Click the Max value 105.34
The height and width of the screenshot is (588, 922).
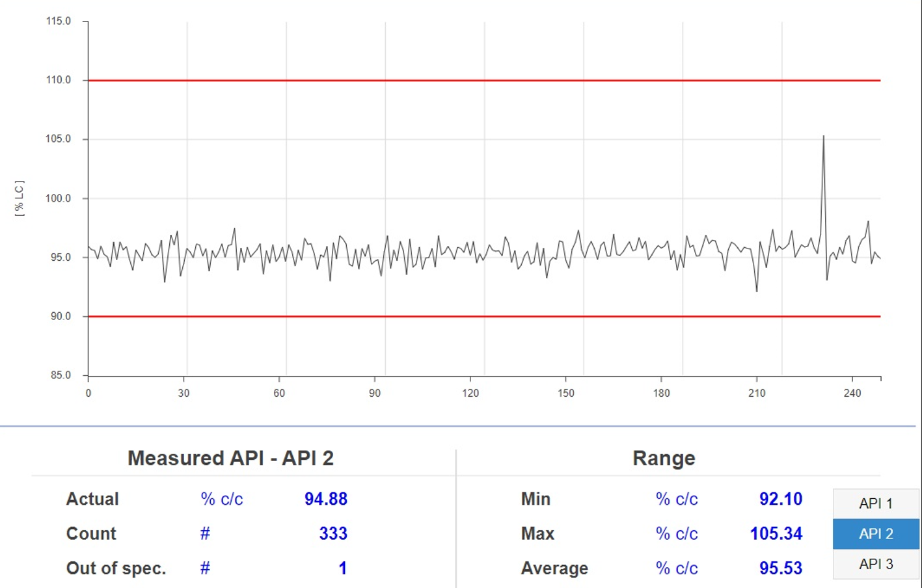click(x=776, y=533)
